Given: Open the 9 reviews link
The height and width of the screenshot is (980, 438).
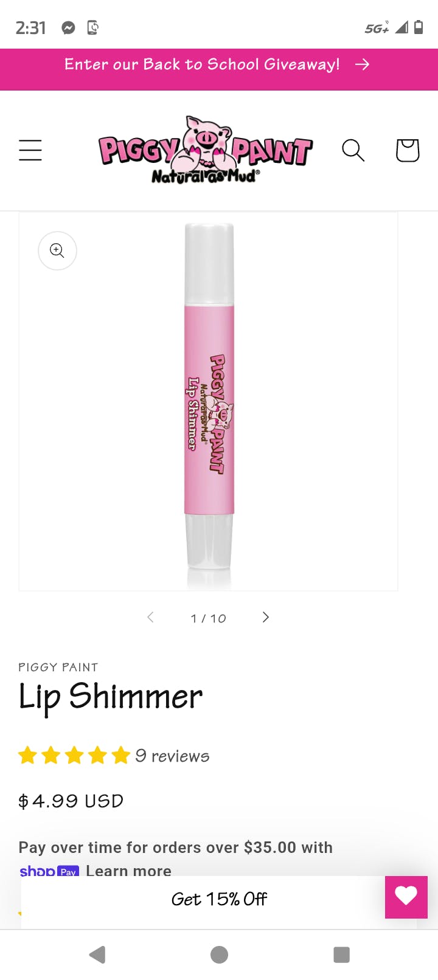Looking at the screenshot, I should click(x=172, y=756).
